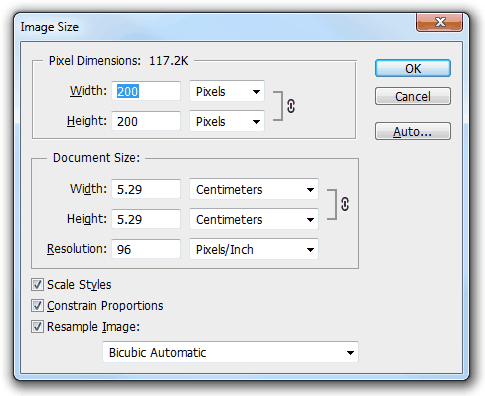Open the pixel Height units dropdown
The image size is (485, 396).
pyautogui.click(x=227, y=121)
